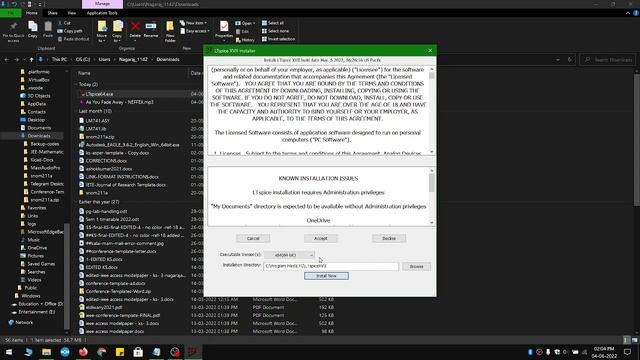
Task: Open the Move to dropdown
Action: point(102,31)
